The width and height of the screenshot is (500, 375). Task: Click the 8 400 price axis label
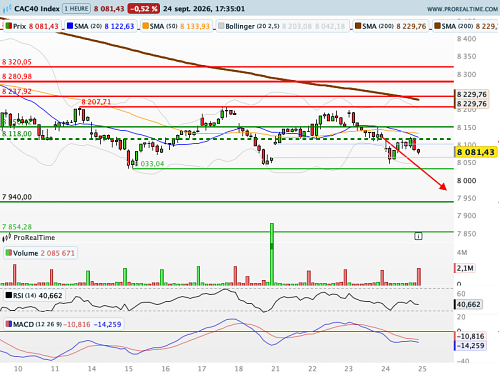467,39
